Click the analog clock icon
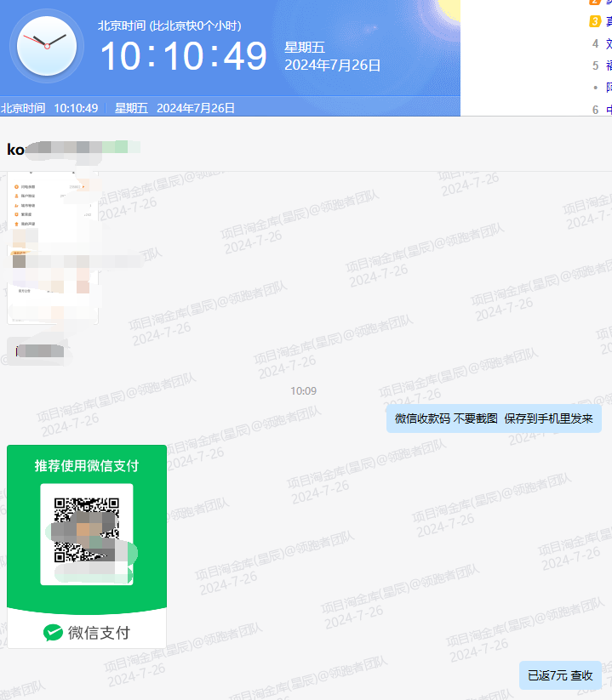The height and width of the screenshot is (700, 612). pyautogui.click(x=46, y=45)
